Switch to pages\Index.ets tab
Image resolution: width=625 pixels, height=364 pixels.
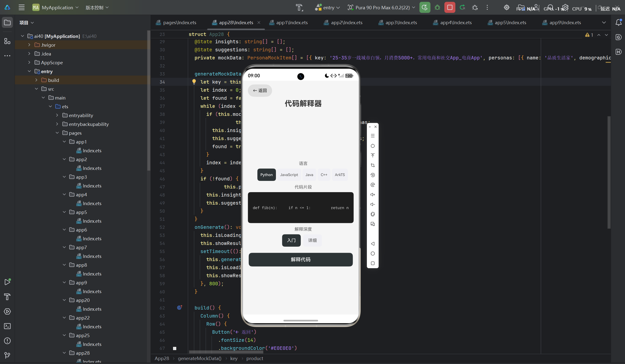point(176,22)
